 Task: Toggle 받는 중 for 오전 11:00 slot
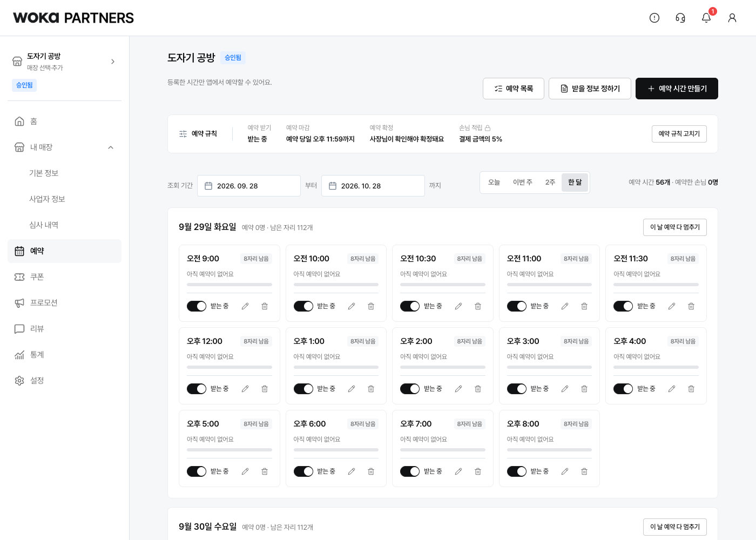point(517,306)
